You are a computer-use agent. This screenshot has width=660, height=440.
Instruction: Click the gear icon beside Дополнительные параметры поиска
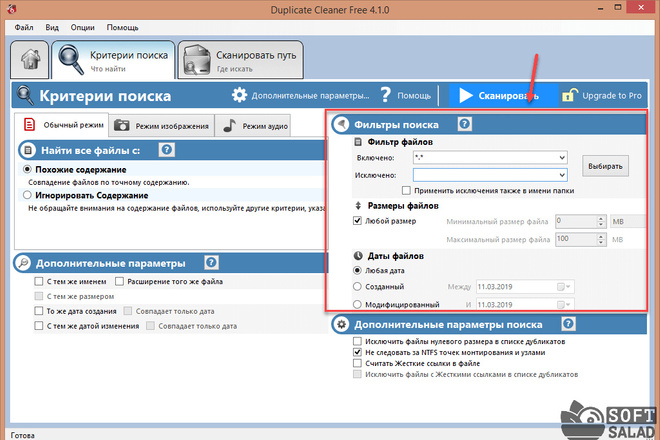(342, 325)
